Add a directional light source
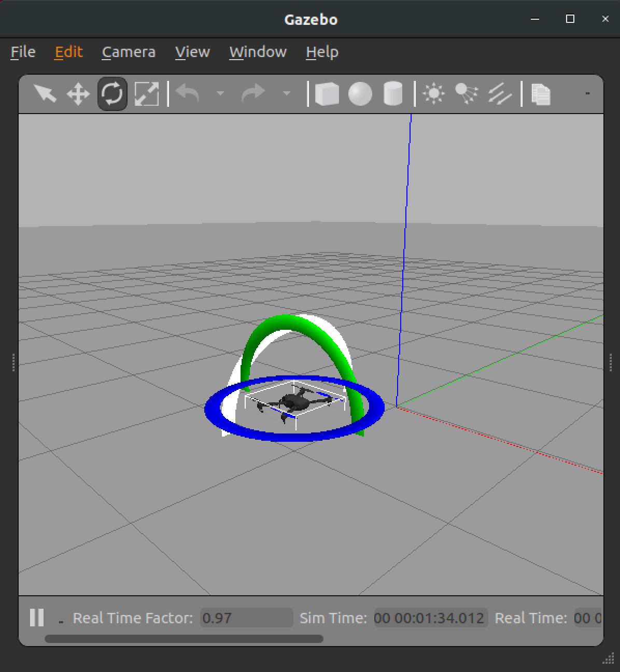 [x=499, y=94]
